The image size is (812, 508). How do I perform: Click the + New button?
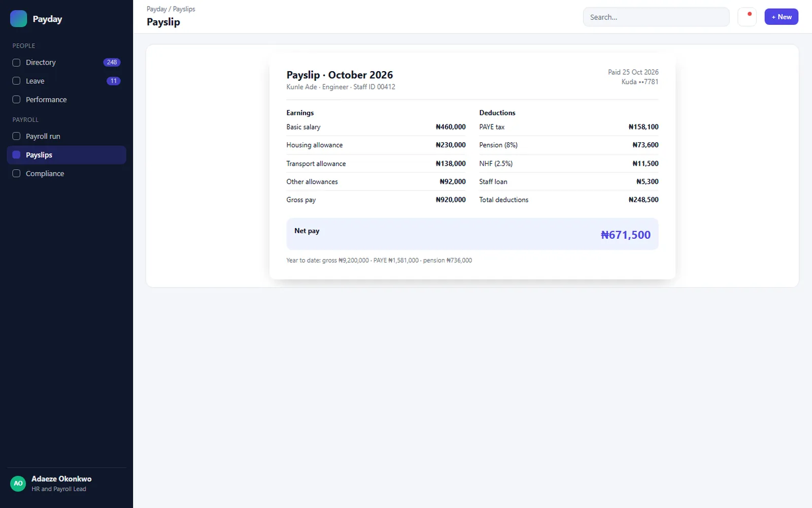coord(781,17)
